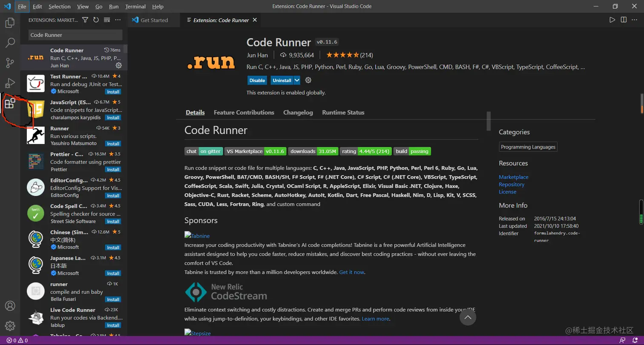Open the Terminal menu
The width and height of the screenshot is (644, 345).
(135, 6)
